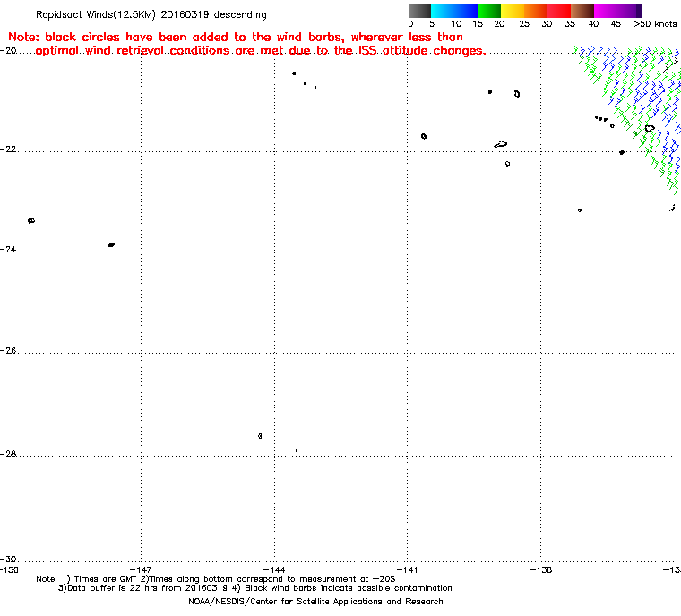Pick the green 15-20 knots color segment
This screenshot has width=681, height=616.
(489, 11)
